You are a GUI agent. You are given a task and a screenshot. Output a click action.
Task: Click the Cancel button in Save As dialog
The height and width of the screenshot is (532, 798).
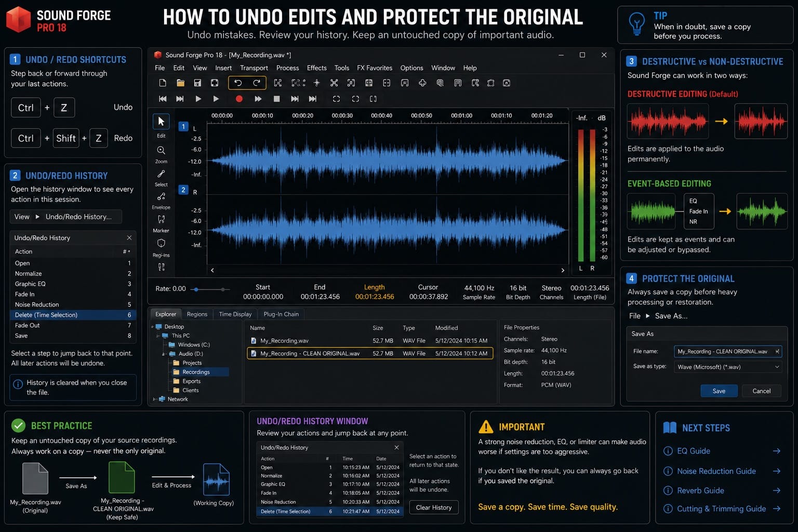762,391
